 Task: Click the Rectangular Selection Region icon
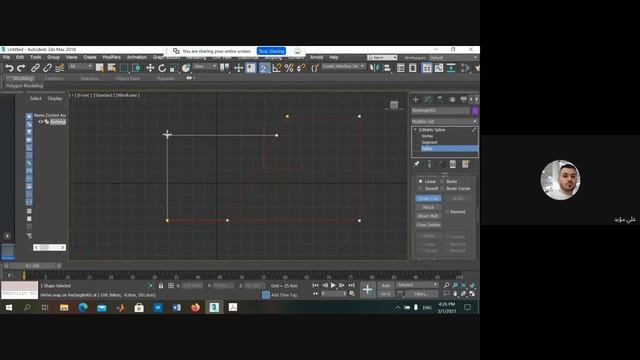click(124, 68)
